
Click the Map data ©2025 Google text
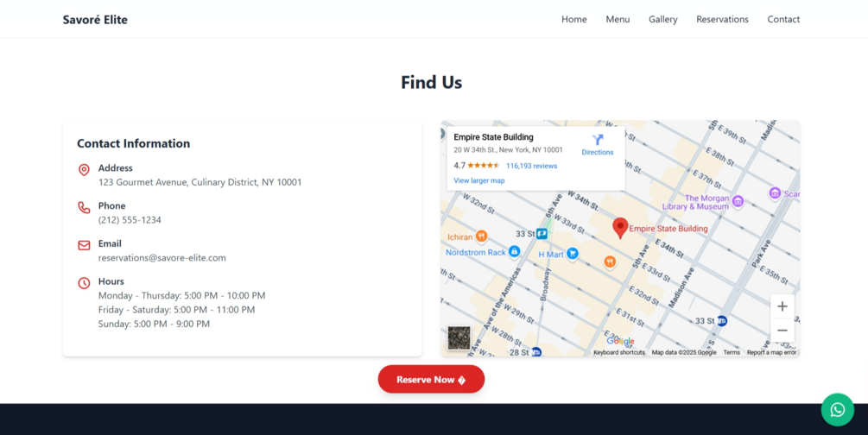point(684,352)
